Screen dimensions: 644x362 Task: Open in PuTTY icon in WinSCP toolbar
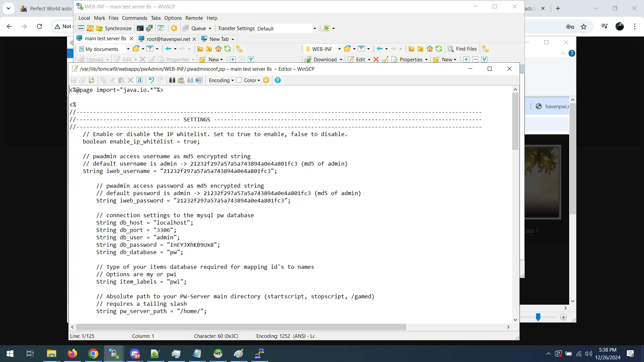(x=149, y=28)
